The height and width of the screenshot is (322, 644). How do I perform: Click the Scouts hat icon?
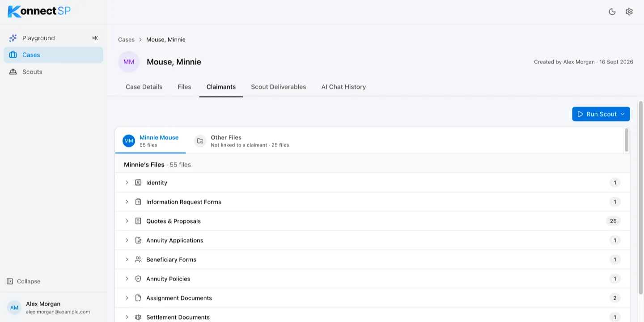click(x=13, y=72)
